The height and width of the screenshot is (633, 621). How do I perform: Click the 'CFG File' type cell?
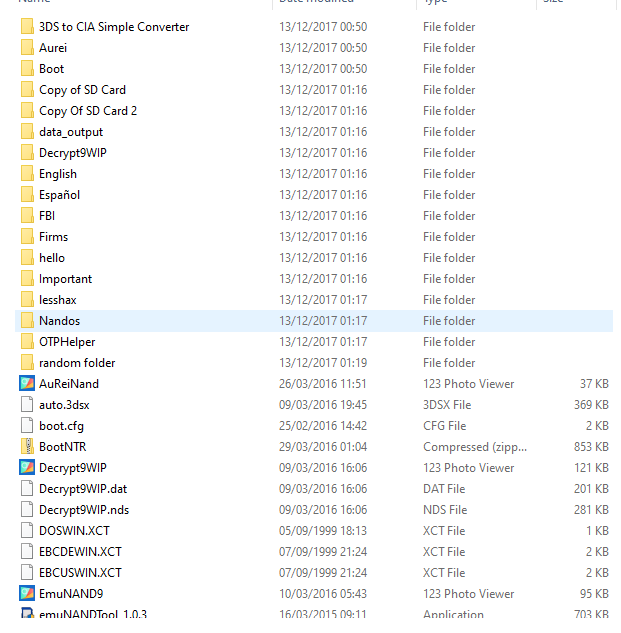click(445, 426)
